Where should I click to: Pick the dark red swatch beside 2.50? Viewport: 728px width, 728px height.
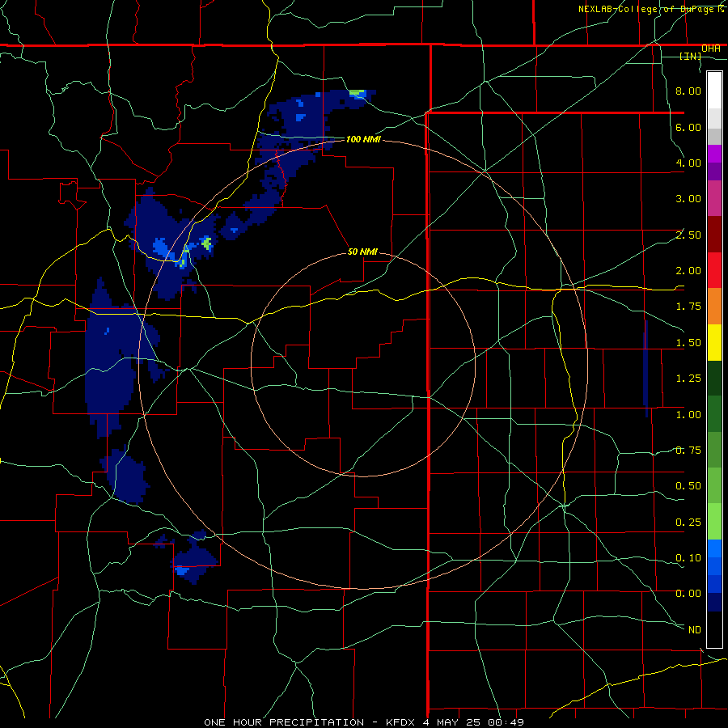[x=714, y=235]
